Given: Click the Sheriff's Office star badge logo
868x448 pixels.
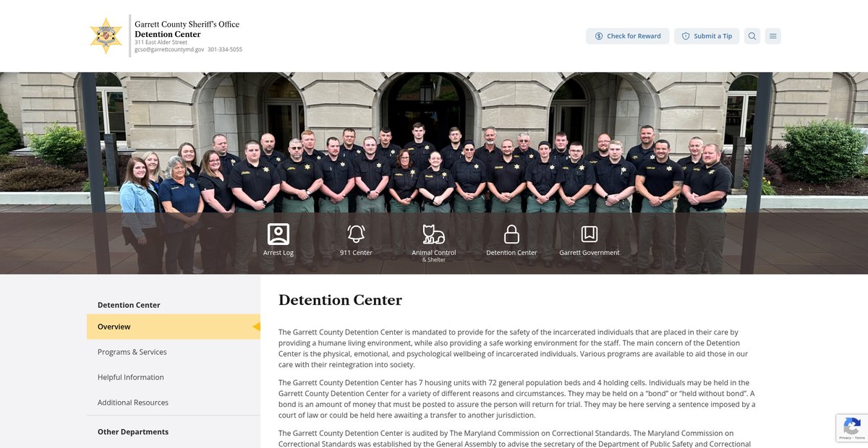Looking at the screenshot, I should point(106,35).
